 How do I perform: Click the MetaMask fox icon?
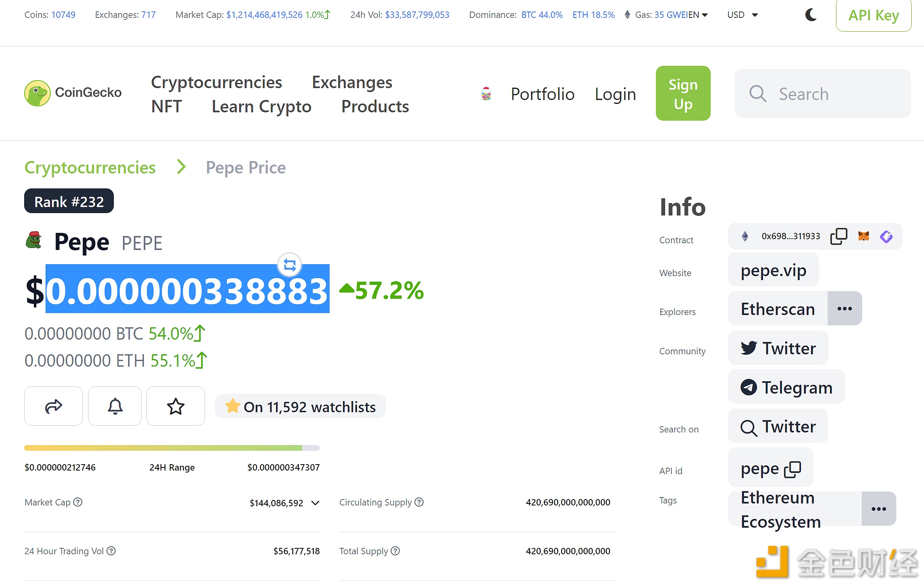[863, 236]
